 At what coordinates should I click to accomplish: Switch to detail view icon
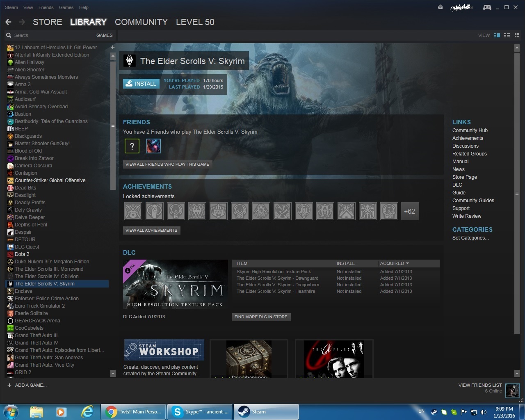tap(497, 35)
